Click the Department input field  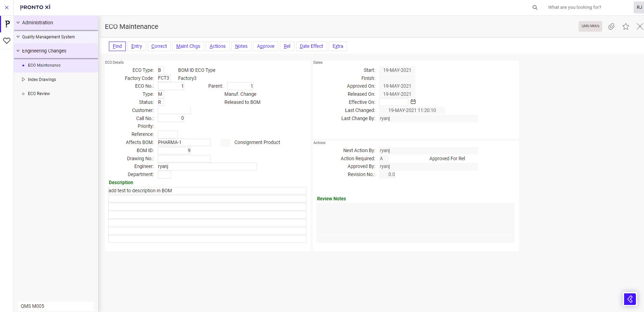164,175
